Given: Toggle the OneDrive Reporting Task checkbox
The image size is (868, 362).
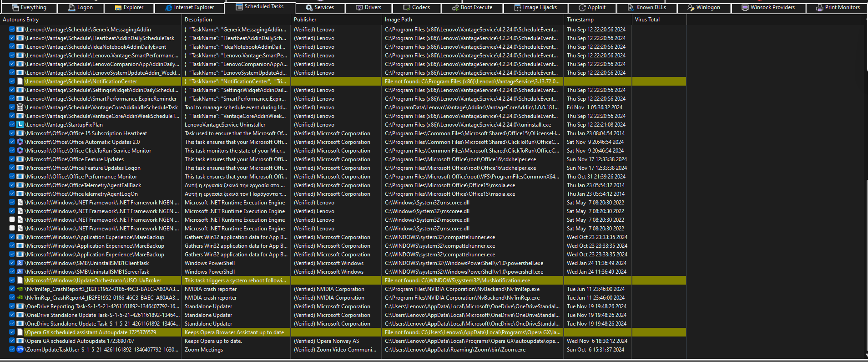Looking at the screenshot, I should click(12, 306).
